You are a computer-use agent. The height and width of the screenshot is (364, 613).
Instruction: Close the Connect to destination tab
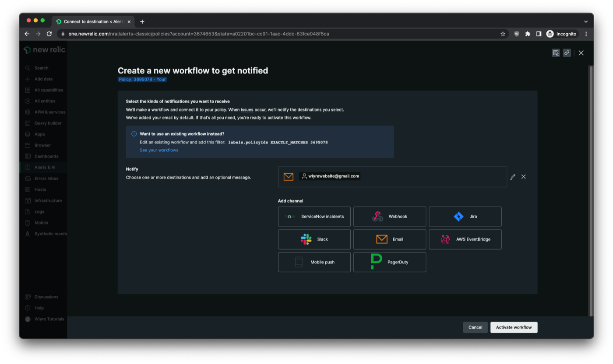[129, 21]
